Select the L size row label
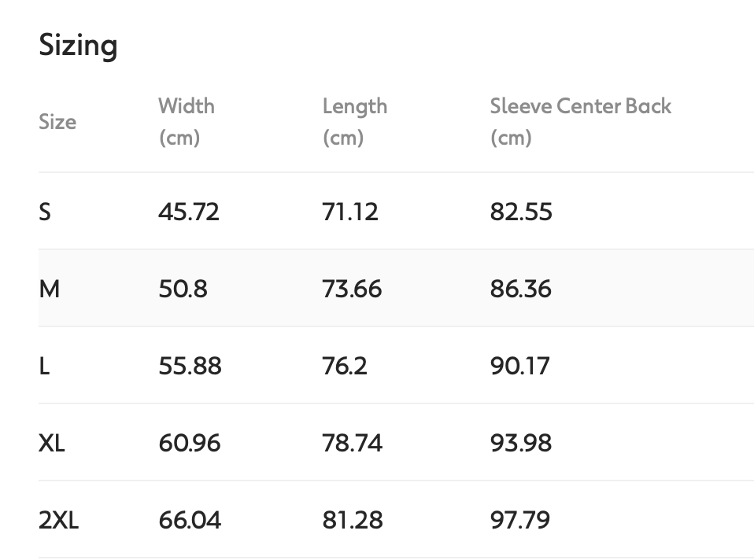The image size is (754, 560). pyautogui.click(x=44, y=366)
